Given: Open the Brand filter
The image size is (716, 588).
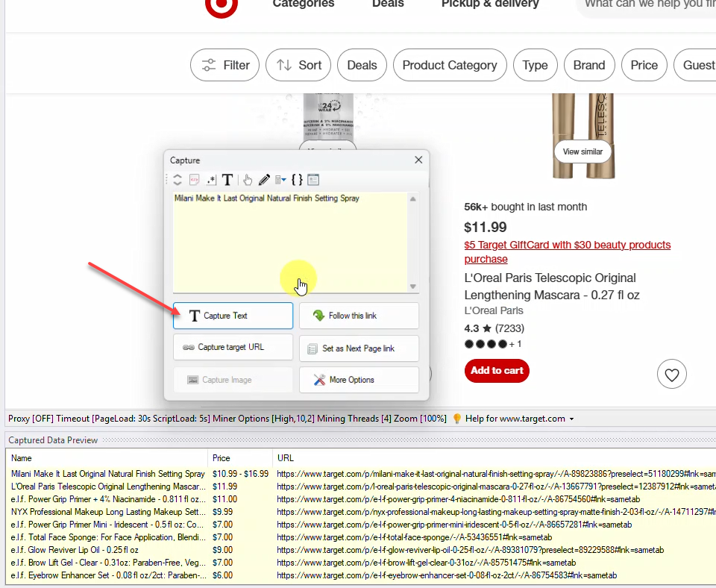Looking at the screenshot, I should pyautogui.click(x=589, y=65).
